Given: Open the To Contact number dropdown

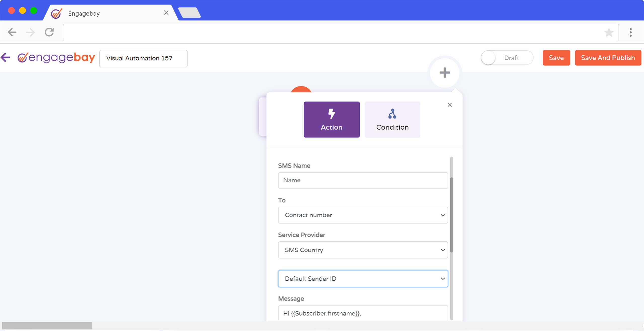Looking at the screenshot, I should tap(363, 215).
